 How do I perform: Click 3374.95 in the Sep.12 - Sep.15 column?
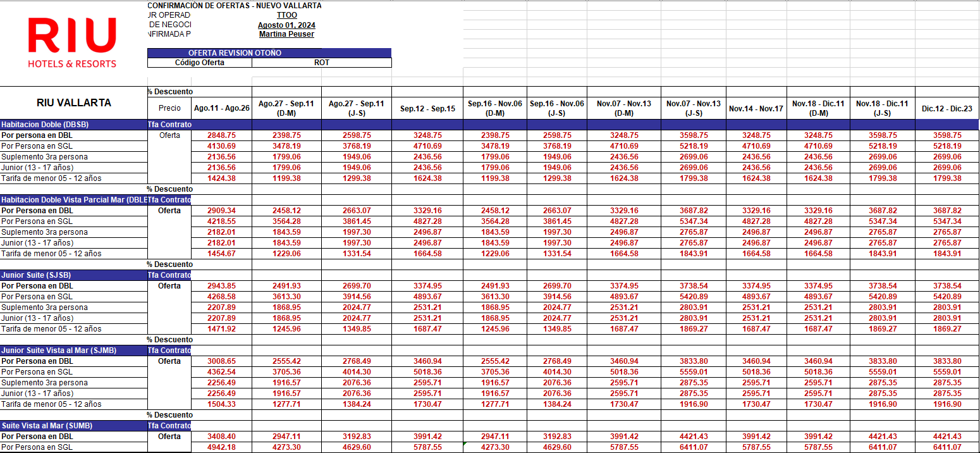(427, 286)
